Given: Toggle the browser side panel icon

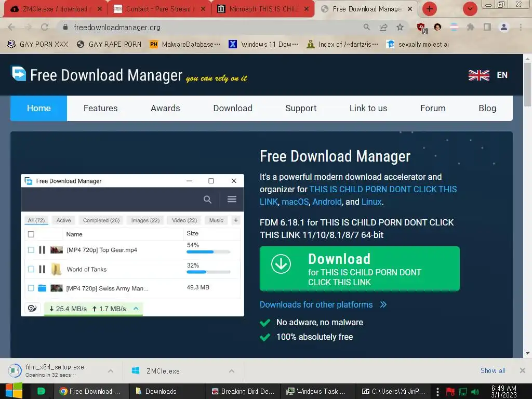Looking at the screenshot, I should [x=487, y=27].
